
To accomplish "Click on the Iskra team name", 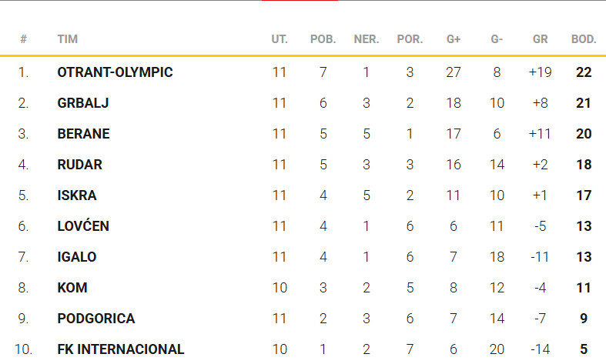I will click(x=77, y=195).
